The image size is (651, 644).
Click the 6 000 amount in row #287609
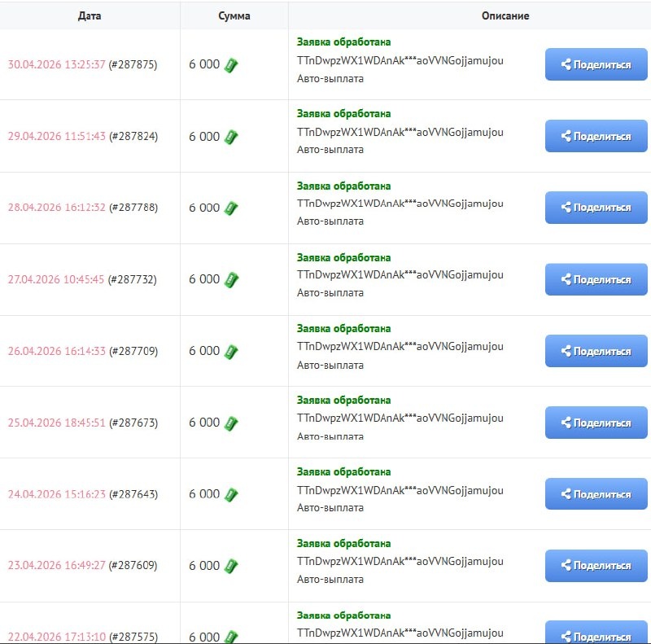[x=204, y=566]
